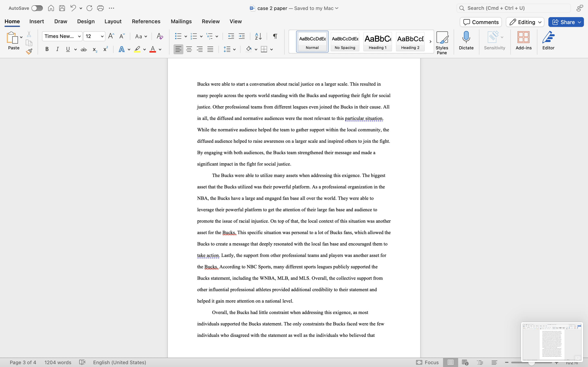This screenshot has height=367, width=588.
Task: Apply the Heading 1 style
Action: [x=377, y=42]
